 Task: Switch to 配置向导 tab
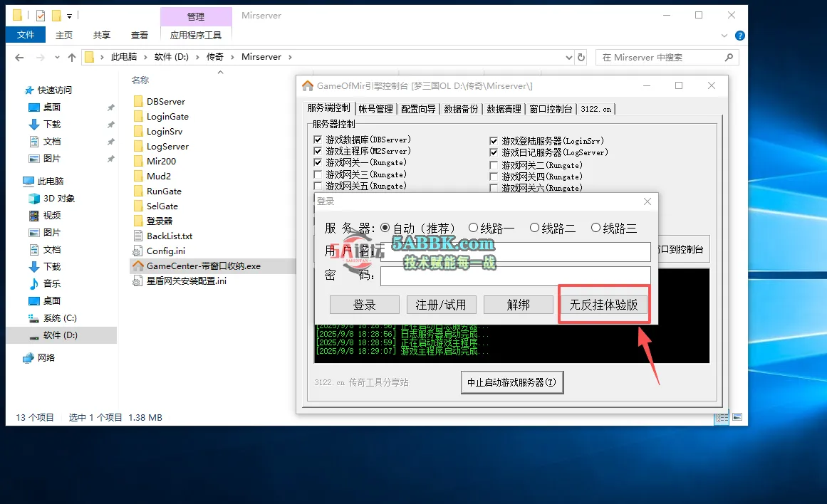(x=418, y=109)
